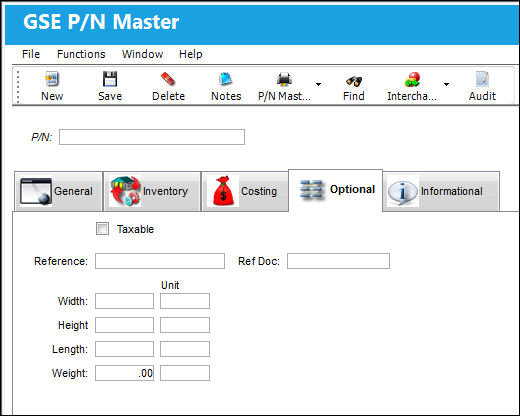520x416 pixels.
Task: Expand the P/N Master print dropdown arrow
Action: pos(318,84)
